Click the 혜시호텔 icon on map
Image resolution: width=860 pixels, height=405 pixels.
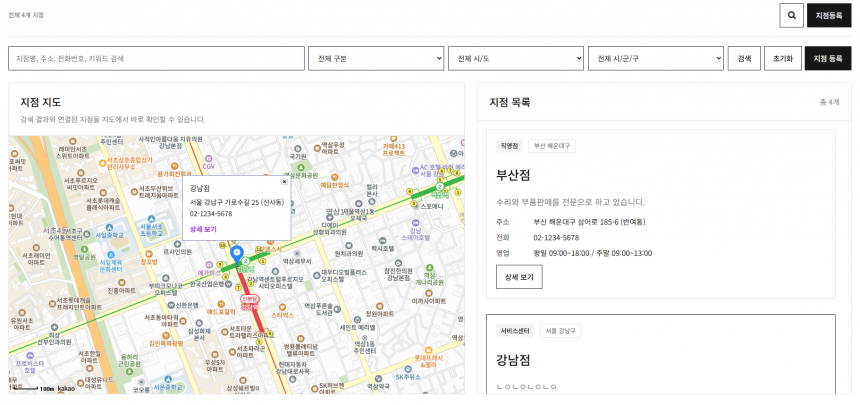pyautogui.click(x=383, y=240)
